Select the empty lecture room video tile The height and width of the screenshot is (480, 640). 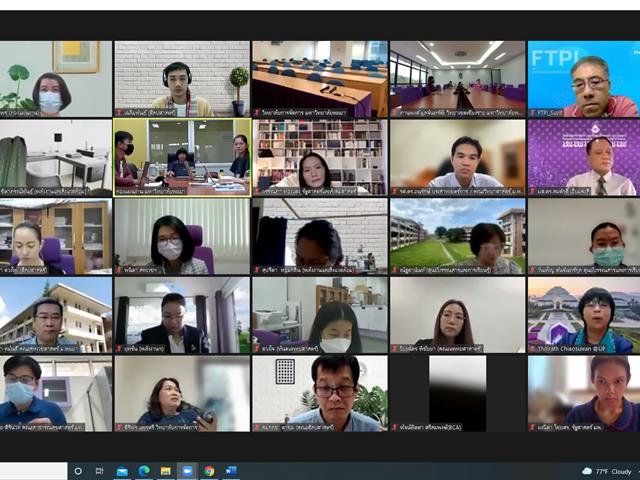pyautogui.click(x=320, y=79)
